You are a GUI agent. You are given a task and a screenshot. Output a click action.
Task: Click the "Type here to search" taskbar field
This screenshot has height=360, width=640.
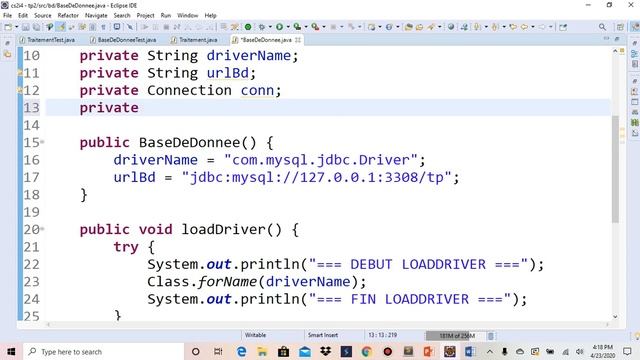click(103, 351)
